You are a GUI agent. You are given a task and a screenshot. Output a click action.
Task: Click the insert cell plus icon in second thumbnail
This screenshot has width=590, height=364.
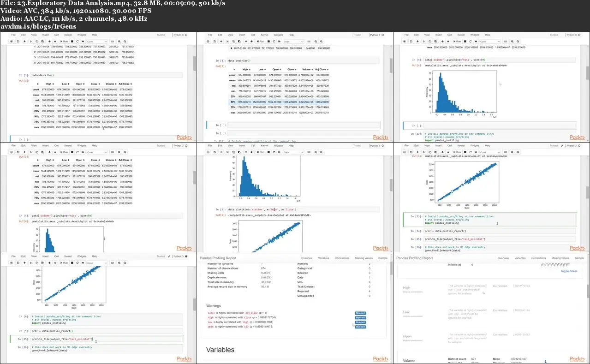(221, 42)
